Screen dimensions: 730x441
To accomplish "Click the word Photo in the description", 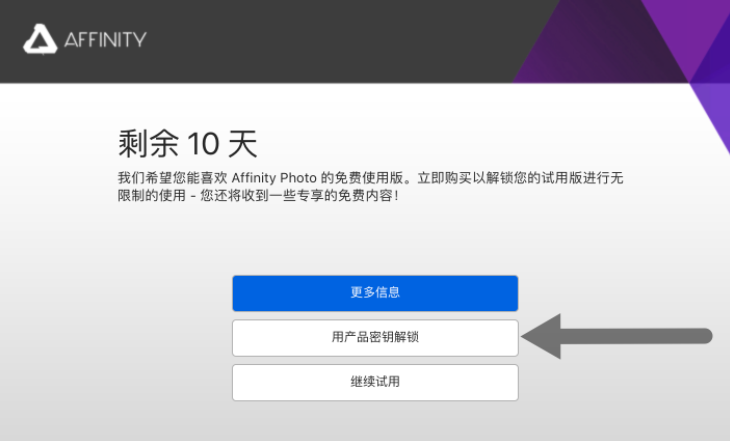I will pos(298,178).
